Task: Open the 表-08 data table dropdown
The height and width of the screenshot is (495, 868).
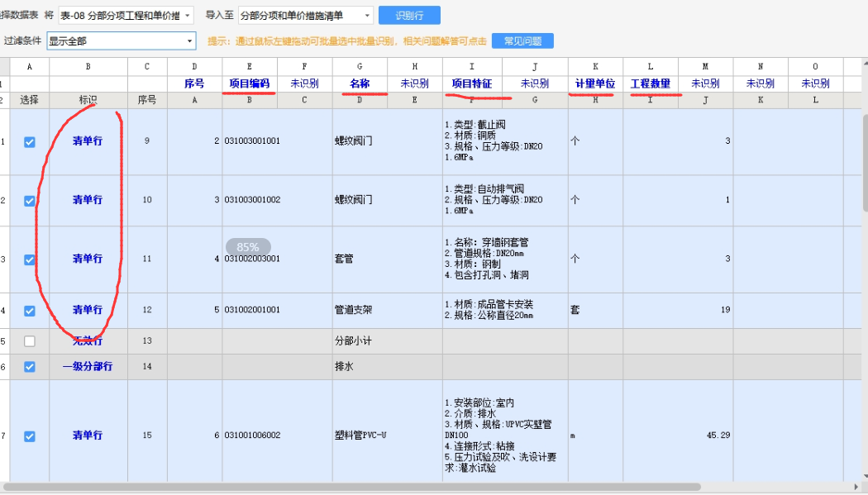Action: tap(126, 16)
